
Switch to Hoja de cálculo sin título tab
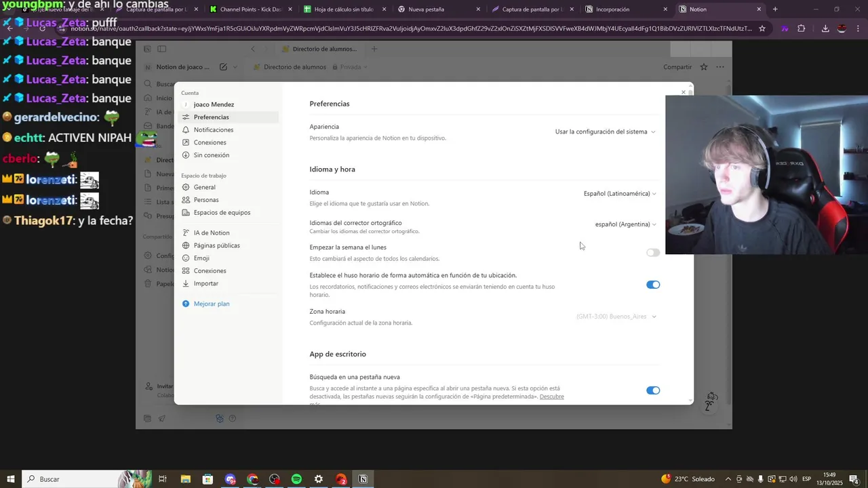pos(344,9)
